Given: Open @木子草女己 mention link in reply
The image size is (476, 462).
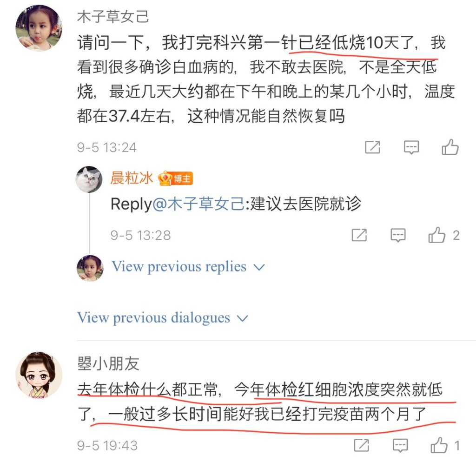Looking at the screenshot, I should click(x=198, y=204).
